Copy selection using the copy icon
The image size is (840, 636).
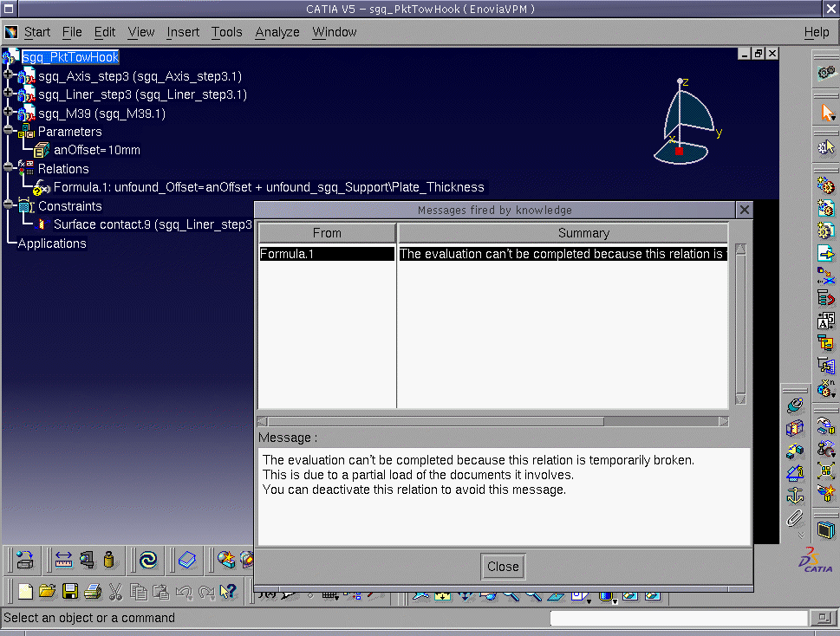(x=139, y=592)
